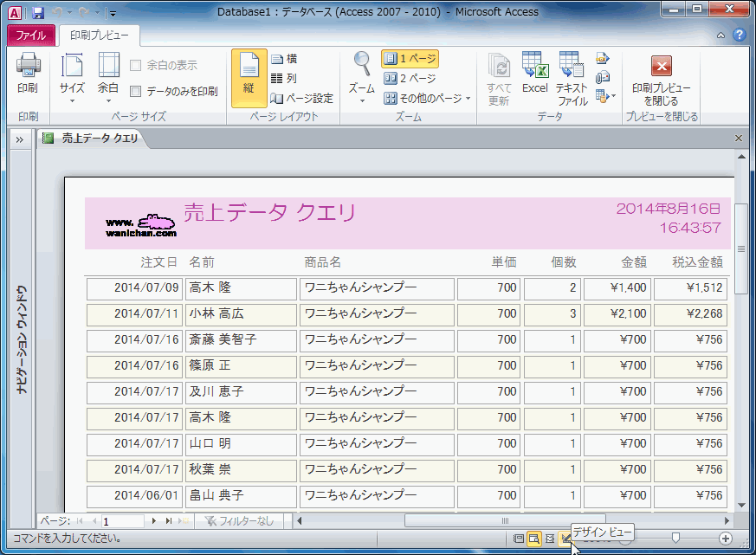756x555 pixels.
Task: Click the zoom in plus button
Action: tap(725, 539)
